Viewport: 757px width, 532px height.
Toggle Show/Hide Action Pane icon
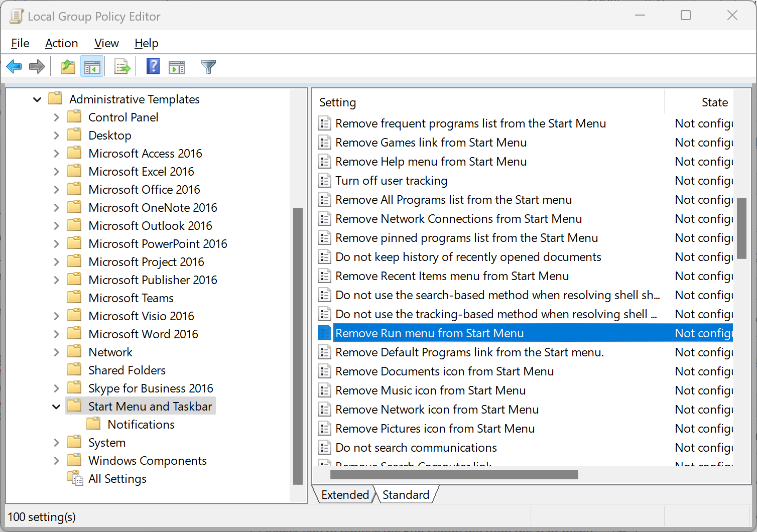[x=177, y=67]
